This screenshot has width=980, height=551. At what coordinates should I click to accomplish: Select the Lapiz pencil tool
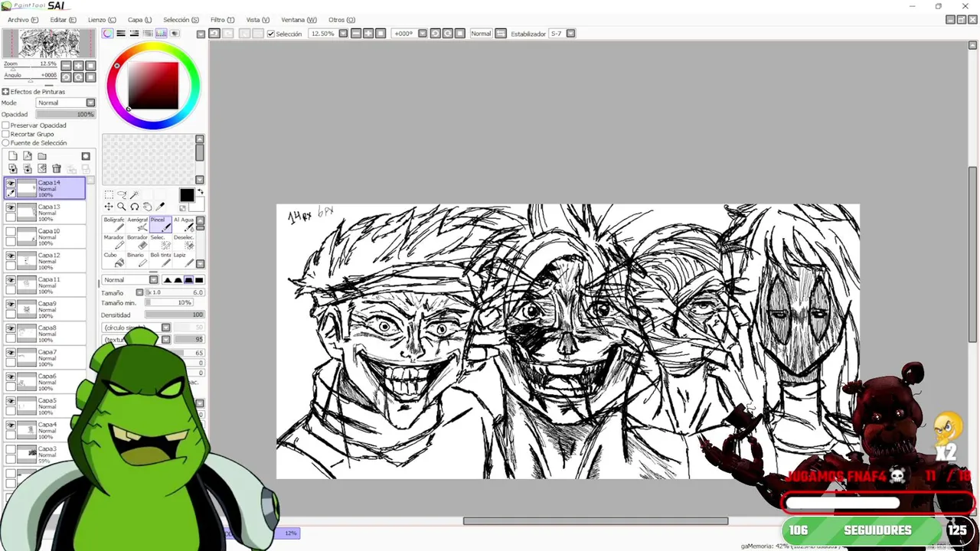(184, 259)
